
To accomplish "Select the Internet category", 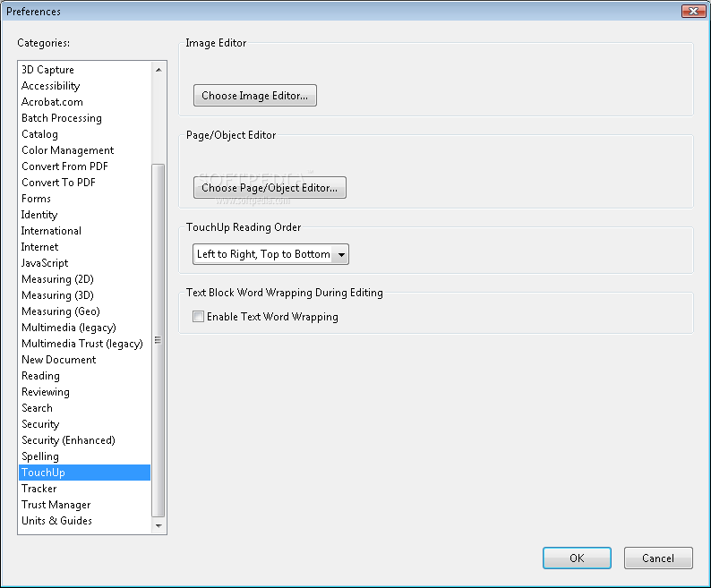I will 84,247.
